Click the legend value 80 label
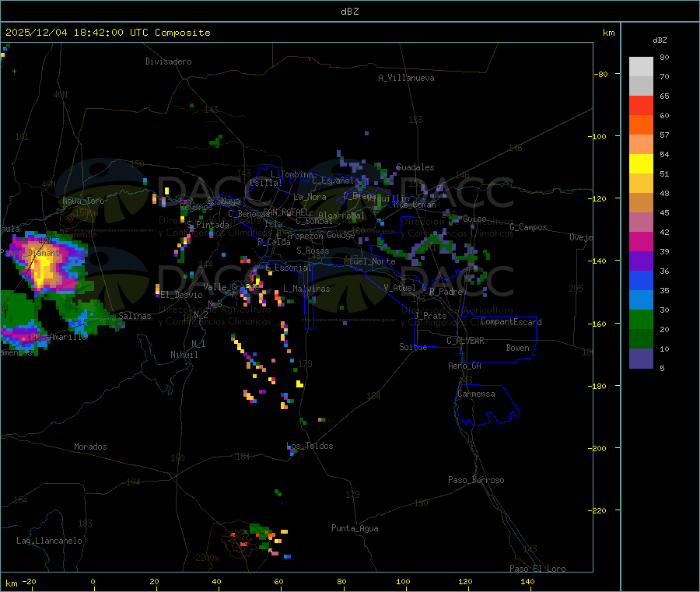This screenshot has width=700, height=592. (664, 57)
